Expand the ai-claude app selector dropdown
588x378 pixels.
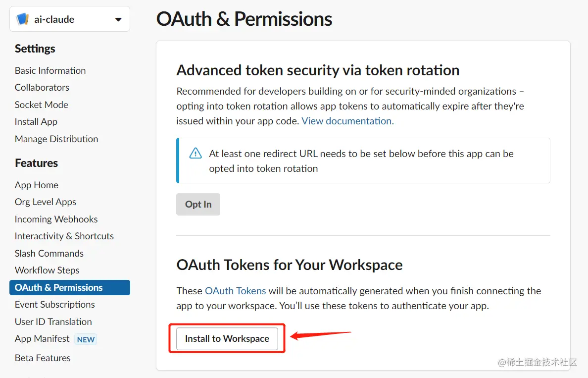(118, 20)
